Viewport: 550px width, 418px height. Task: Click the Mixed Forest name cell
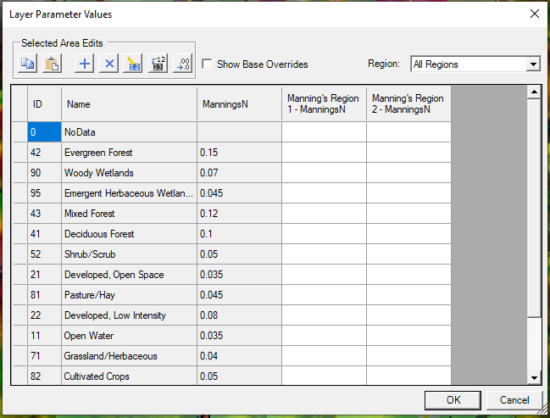pyautogui.click(x=129, y=214)
